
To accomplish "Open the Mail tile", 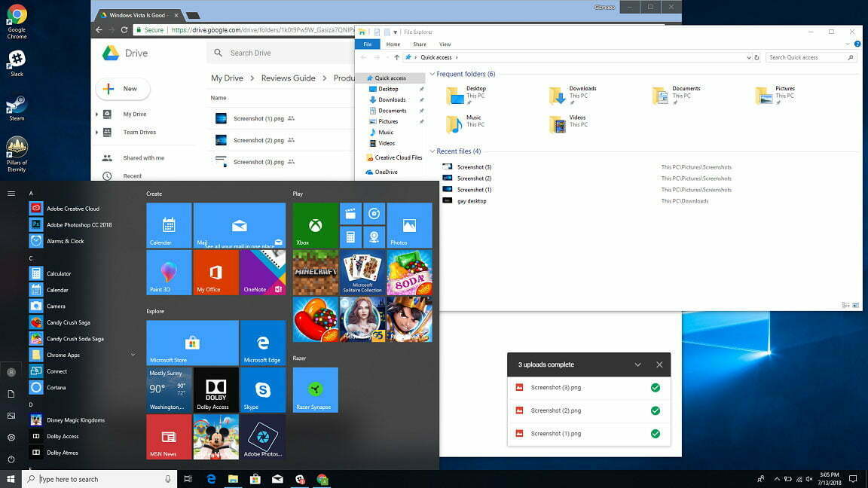I will (239, 225).
